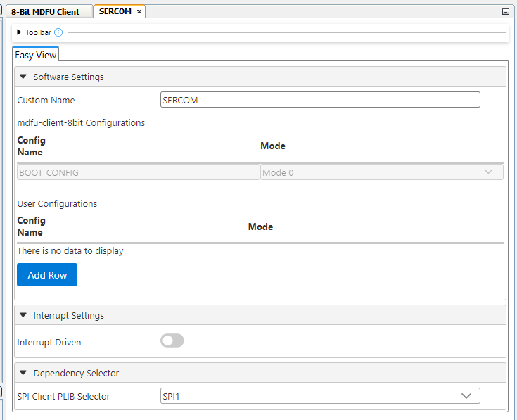Enable the Interrupt Driven toggle
This screenshot has height=420, width=517.
click(172, 341)
